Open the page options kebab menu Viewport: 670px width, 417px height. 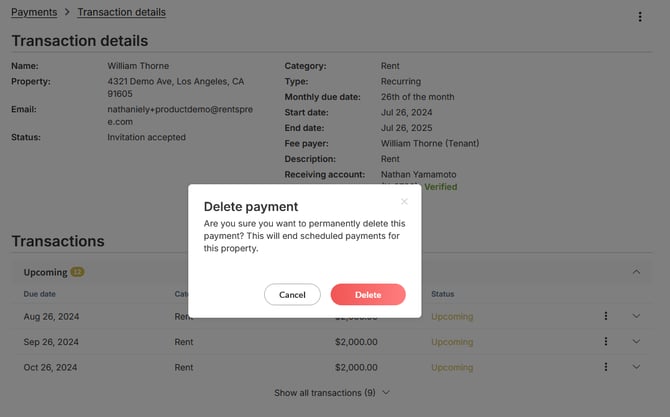pyautogui.click(x=640, y=17)
